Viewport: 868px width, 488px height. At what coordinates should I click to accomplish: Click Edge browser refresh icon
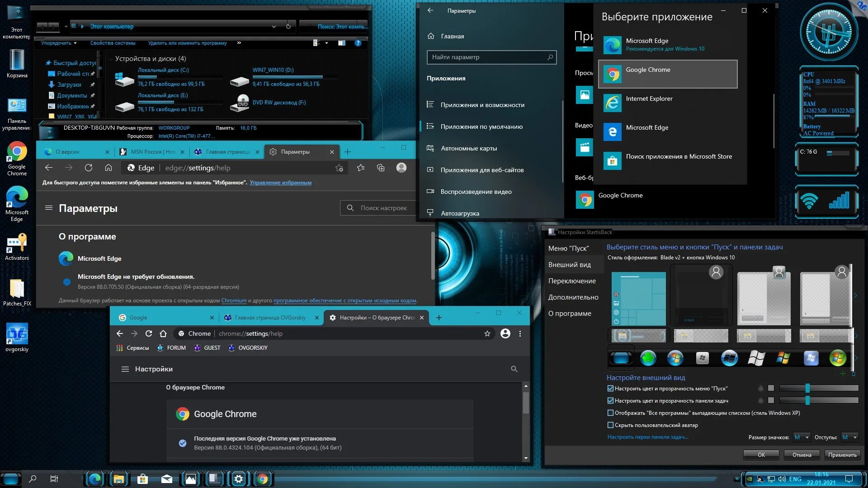click(89, 168)
